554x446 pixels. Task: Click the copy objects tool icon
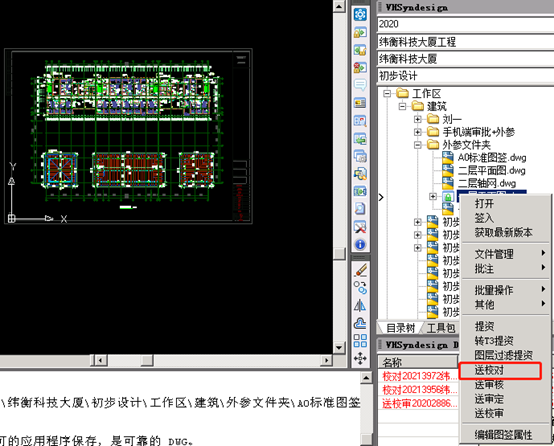(x=360, y=288)
